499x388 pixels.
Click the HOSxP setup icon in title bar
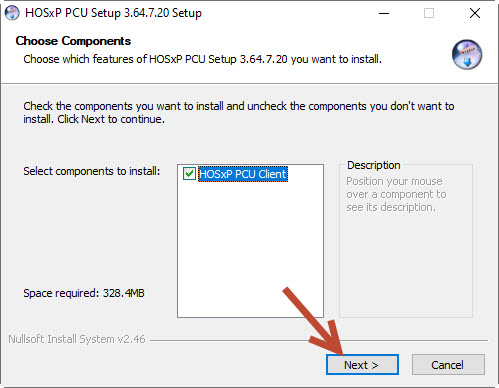click(x=12, y=13)
